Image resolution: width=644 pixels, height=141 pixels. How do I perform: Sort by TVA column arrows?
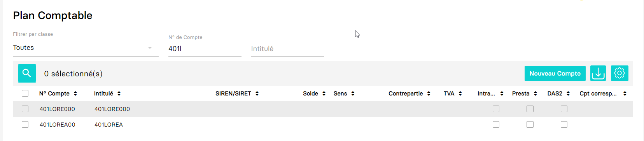460,93
